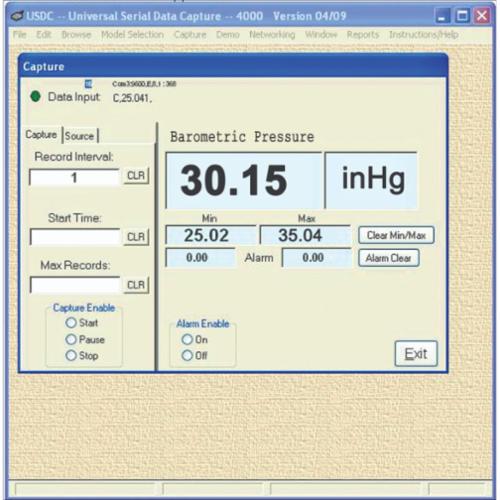This screenshot has width=500, height=500.
Task: Set Alarm Enable to Off
Action: 187,355
